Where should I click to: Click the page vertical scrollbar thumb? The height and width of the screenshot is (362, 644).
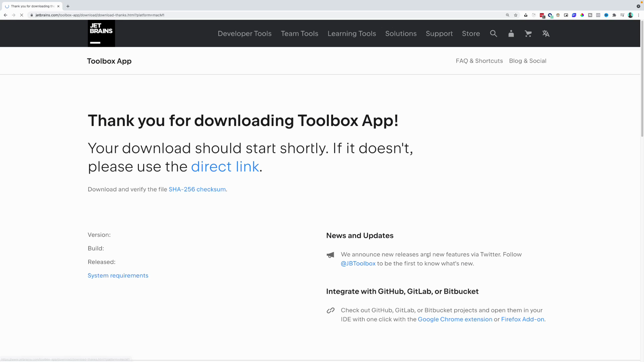click(642, 79)
